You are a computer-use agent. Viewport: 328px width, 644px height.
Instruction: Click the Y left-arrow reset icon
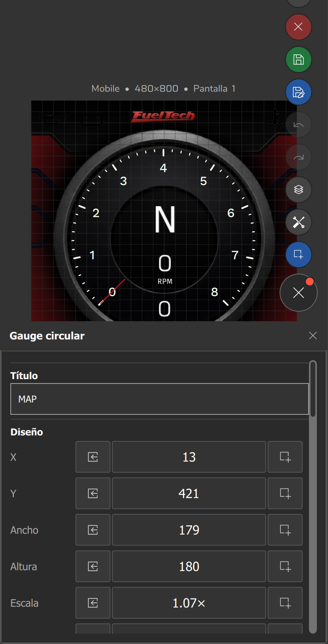tap(93, 493)
